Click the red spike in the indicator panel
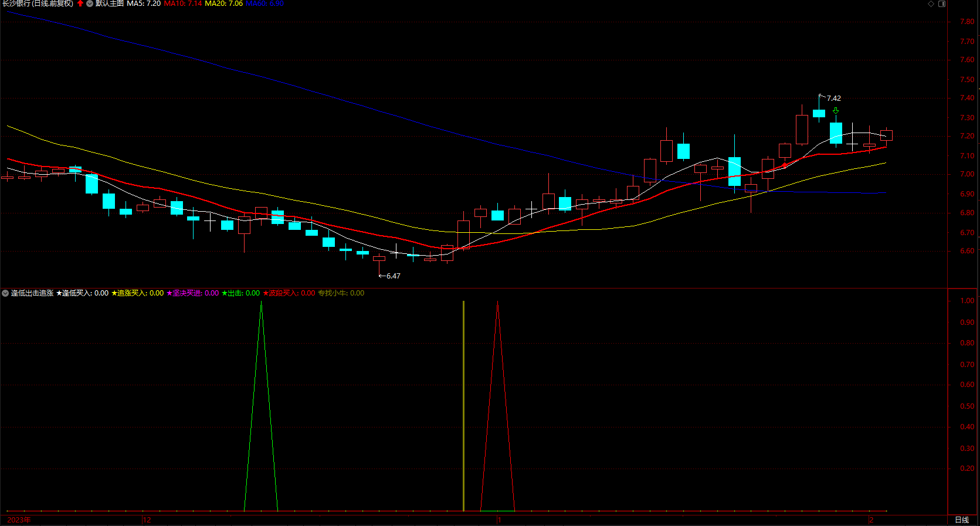 [497, 406]
